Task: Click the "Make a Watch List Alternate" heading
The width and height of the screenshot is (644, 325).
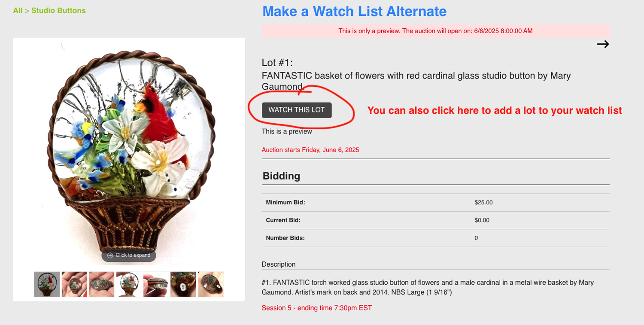Action: [354, 12]
